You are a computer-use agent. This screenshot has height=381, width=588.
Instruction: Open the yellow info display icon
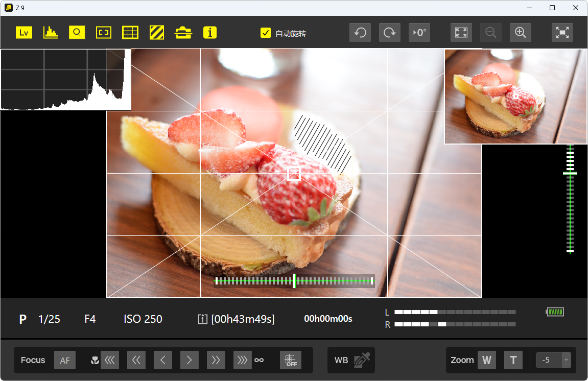(x=210, y=33)
